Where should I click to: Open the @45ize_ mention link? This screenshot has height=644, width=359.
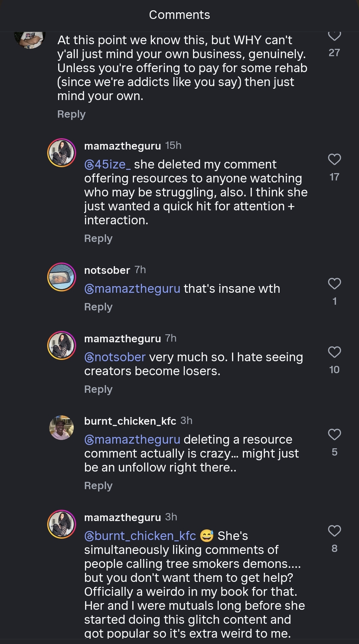pyautogui.click(x=107, y=164)
